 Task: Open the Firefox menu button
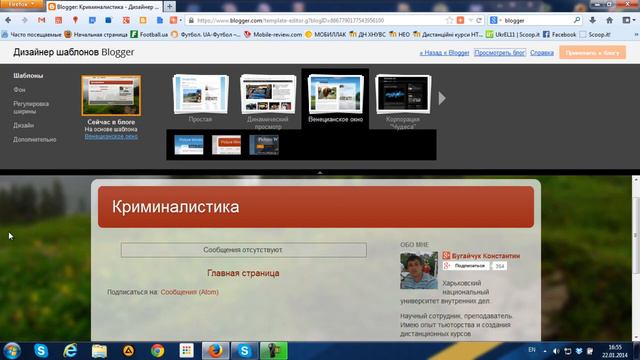click(x=21, y=4)
